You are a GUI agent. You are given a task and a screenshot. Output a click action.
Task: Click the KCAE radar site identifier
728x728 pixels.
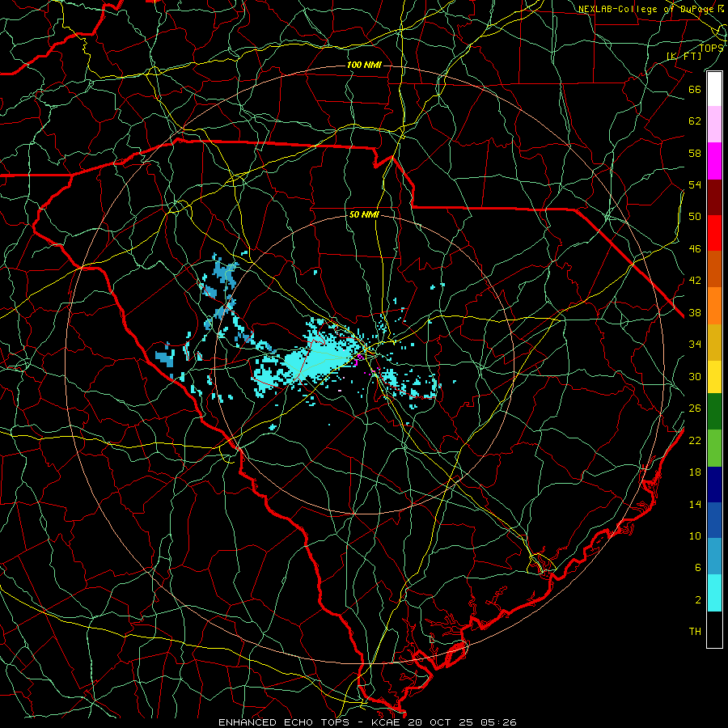[387, 722]
